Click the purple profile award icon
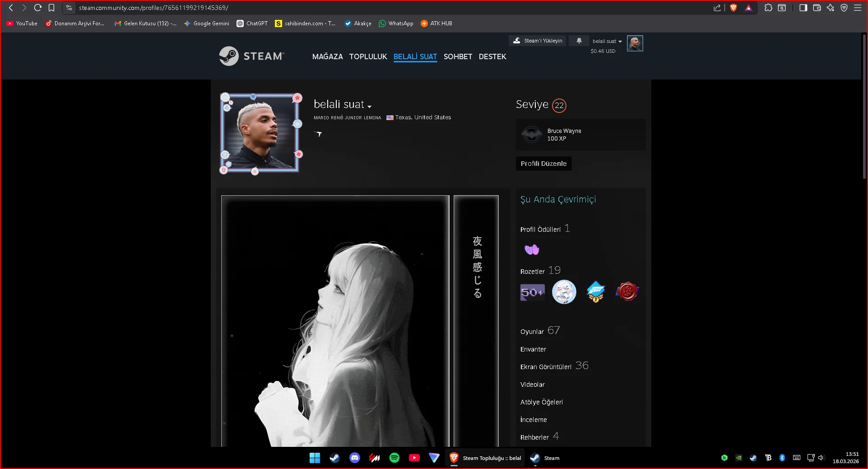 (x=532, y=249)
